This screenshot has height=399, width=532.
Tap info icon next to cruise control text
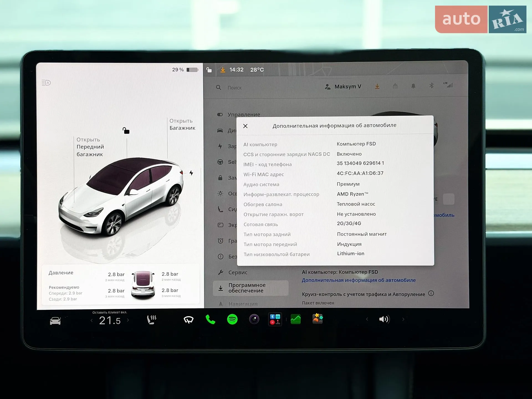431,293
